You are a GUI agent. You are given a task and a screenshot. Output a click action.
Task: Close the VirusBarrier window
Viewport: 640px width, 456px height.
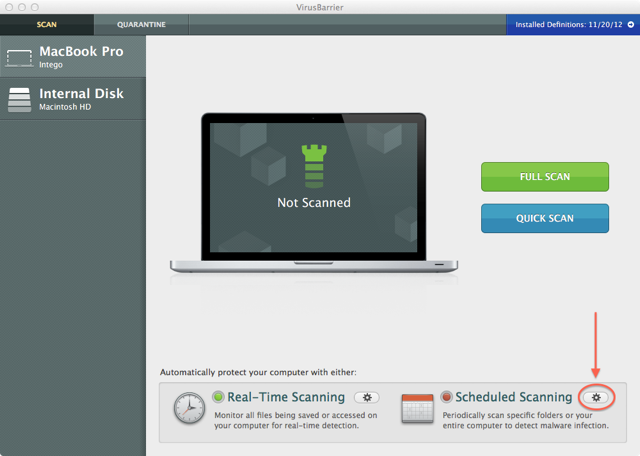[x=9, y=7]
